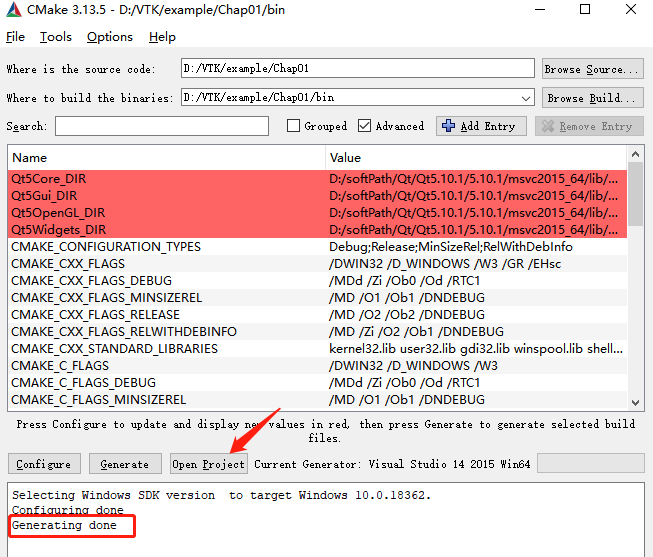Image resolution: width=653 pixels, height=557 pixels.
Task: Open the Help menu
Action: pyautogui.click(x=162, y=37)
